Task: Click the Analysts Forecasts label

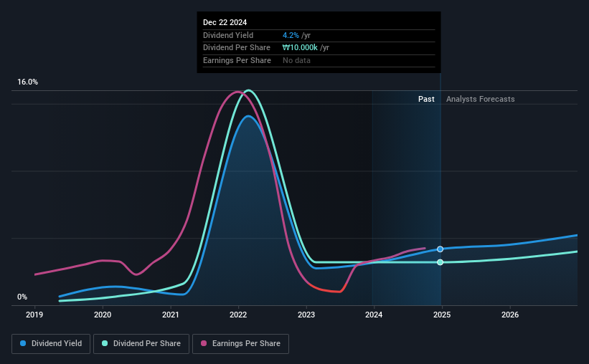Action: coord(481,99)
